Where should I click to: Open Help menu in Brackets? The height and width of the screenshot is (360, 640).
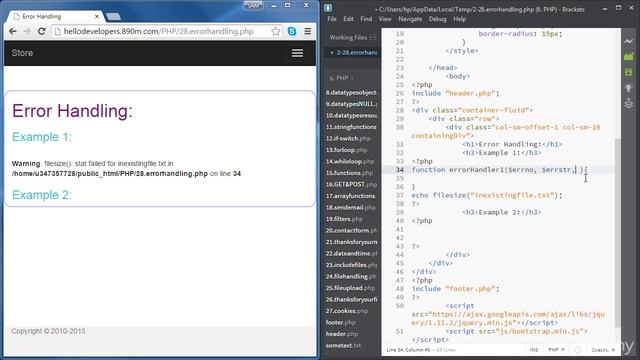[x=460, y=19]
